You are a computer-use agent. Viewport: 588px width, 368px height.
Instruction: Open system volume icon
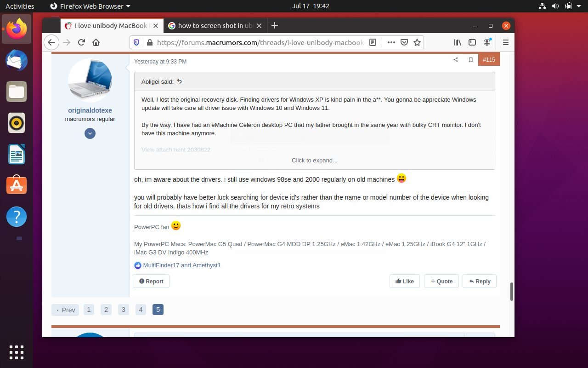coord(555,6)
